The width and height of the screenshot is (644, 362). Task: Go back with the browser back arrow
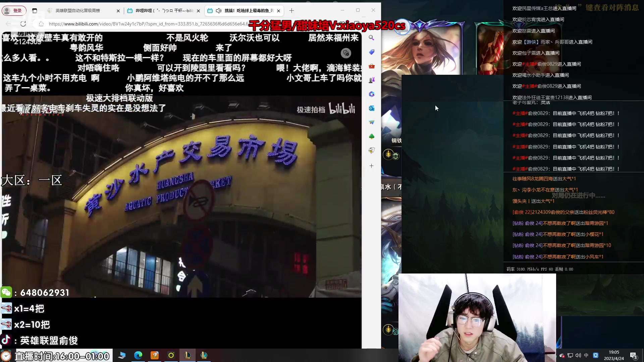pyautogui.click(x=8, y=24)
